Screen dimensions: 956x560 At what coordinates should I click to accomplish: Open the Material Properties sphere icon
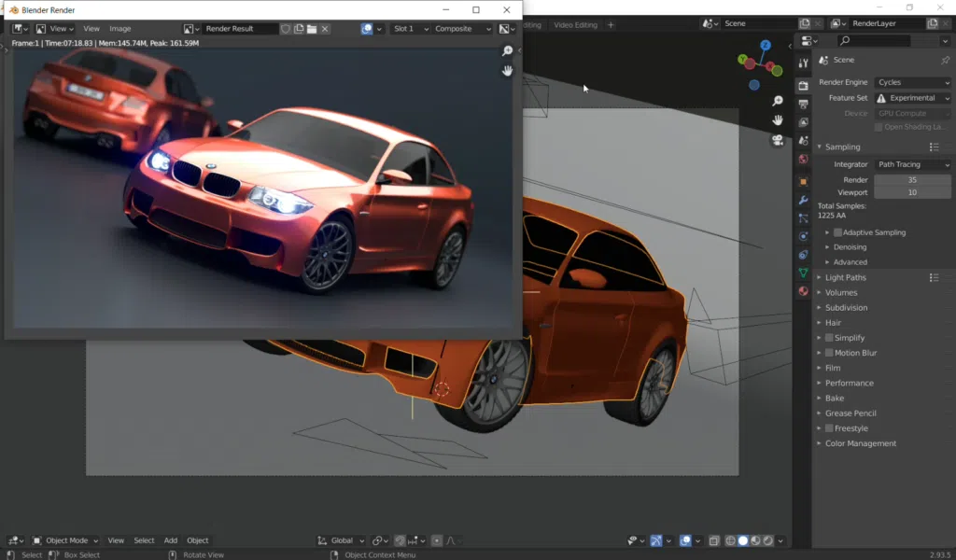803,291
